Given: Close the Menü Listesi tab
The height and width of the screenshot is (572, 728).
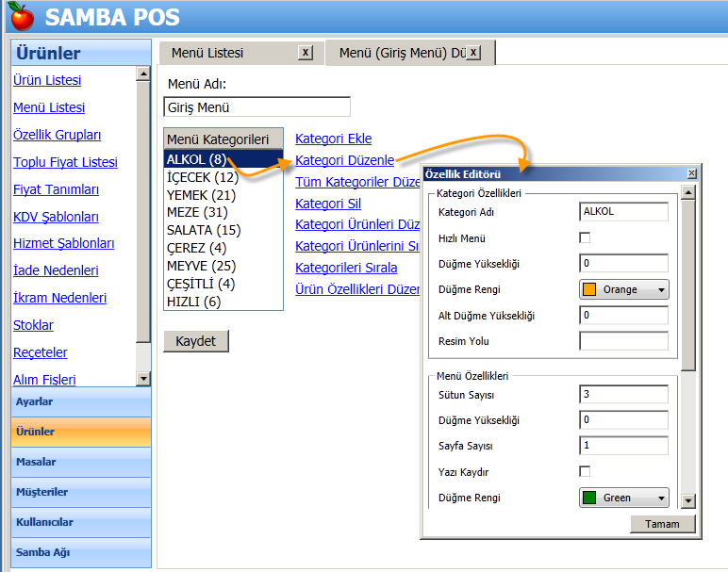Looking at the screenshot, I should pos(305,53).
